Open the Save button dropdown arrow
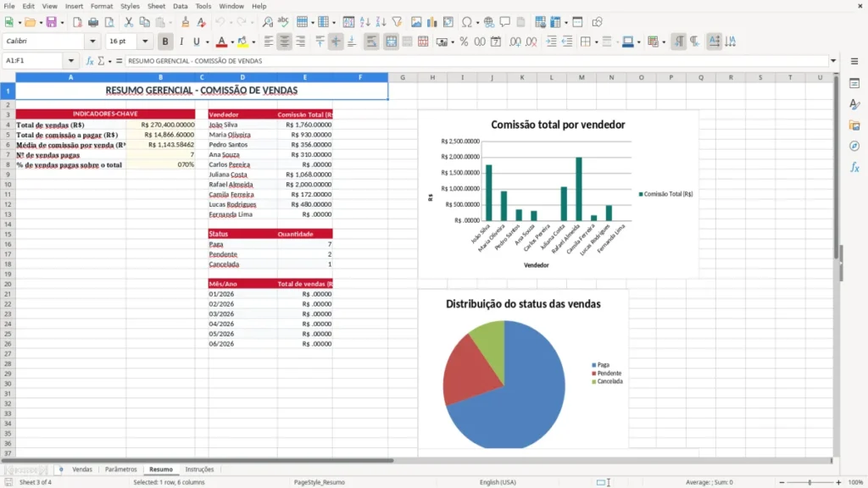Screen dimensions: 868x488 click(x=62, y=23)
